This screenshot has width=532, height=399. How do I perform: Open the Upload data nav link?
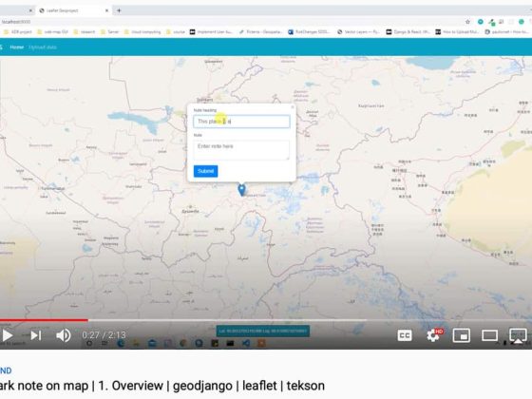click(x=43, y=47)
